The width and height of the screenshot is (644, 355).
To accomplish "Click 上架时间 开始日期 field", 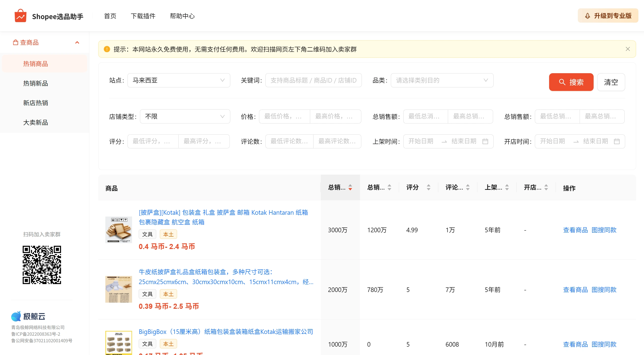I will tap(421, 141).
